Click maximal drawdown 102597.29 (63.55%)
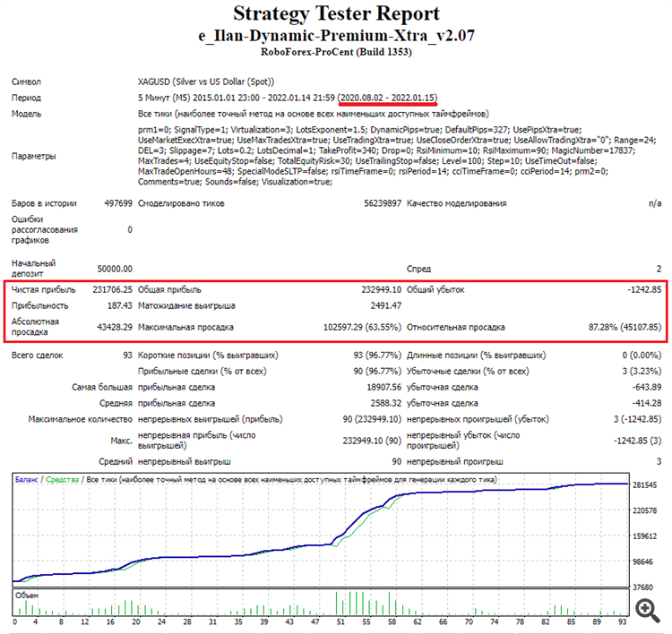 click(x=363, y=327)
